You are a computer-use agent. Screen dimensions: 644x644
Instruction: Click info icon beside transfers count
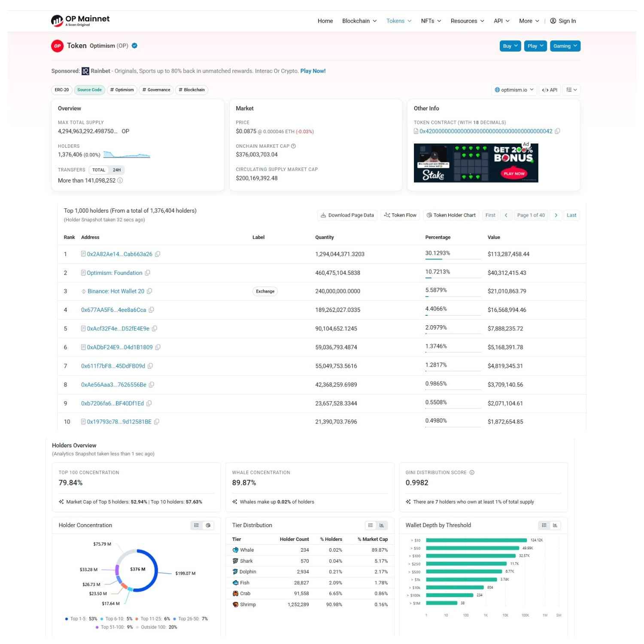[120, 180]
